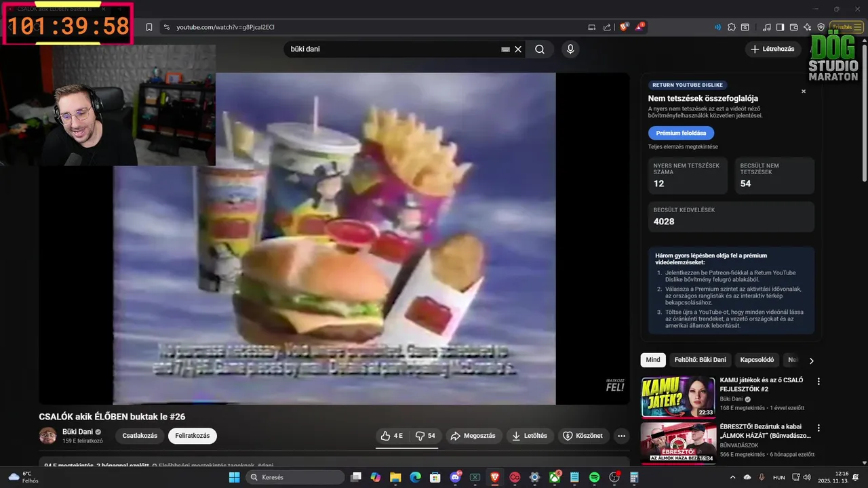The height and width of the screenshot is (488, 868).
Task: Click the Megosztás share button
Action: [473, 436]
